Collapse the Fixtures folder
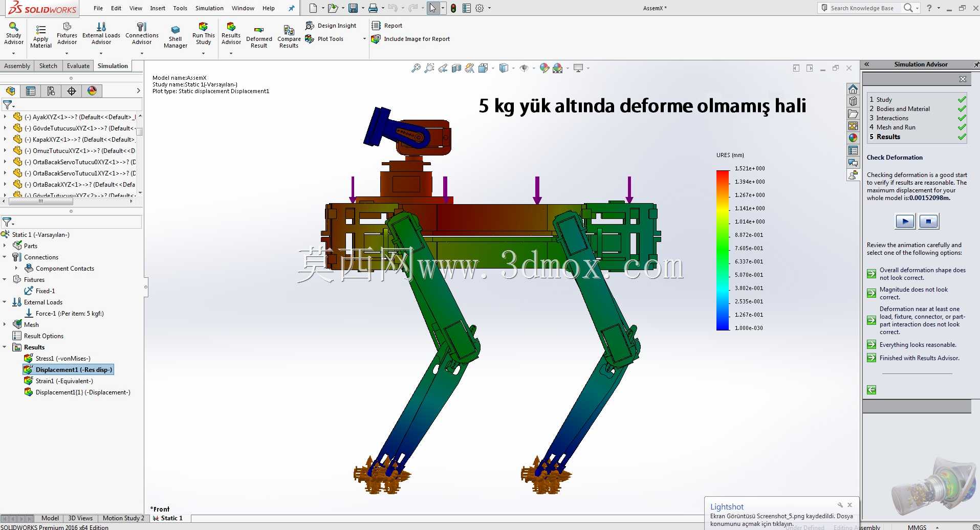This screenshot has height=530, width=980. click(x=5, y=280)
